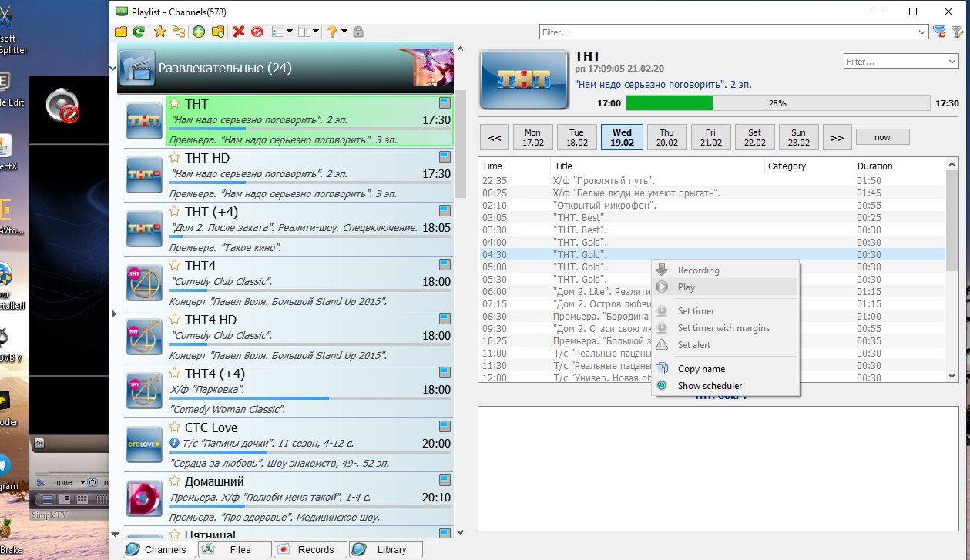Switch to the Library tab
The height and width of the screenshot is (560, 970).
point(386,549)
